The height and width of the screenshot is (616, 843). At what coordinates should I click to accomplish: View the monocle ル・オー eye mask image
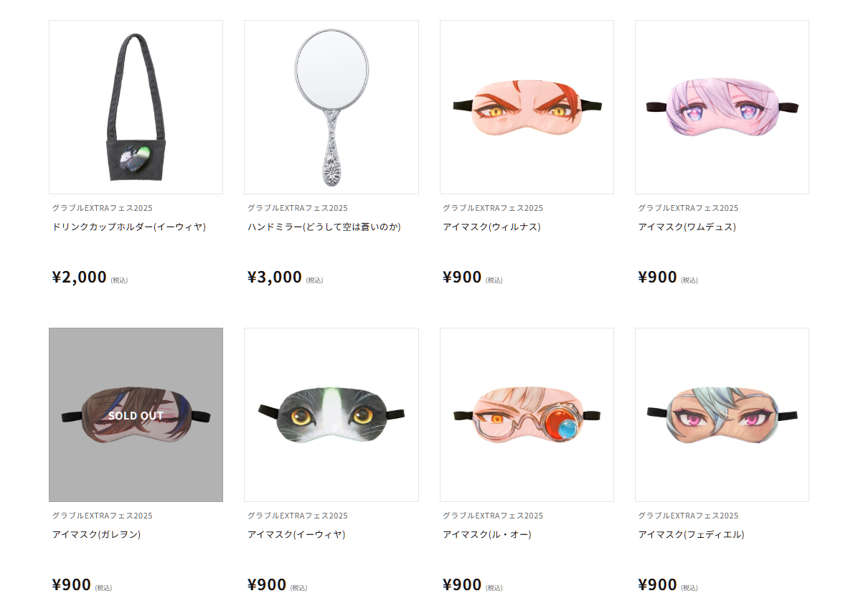tap(527, 414)
